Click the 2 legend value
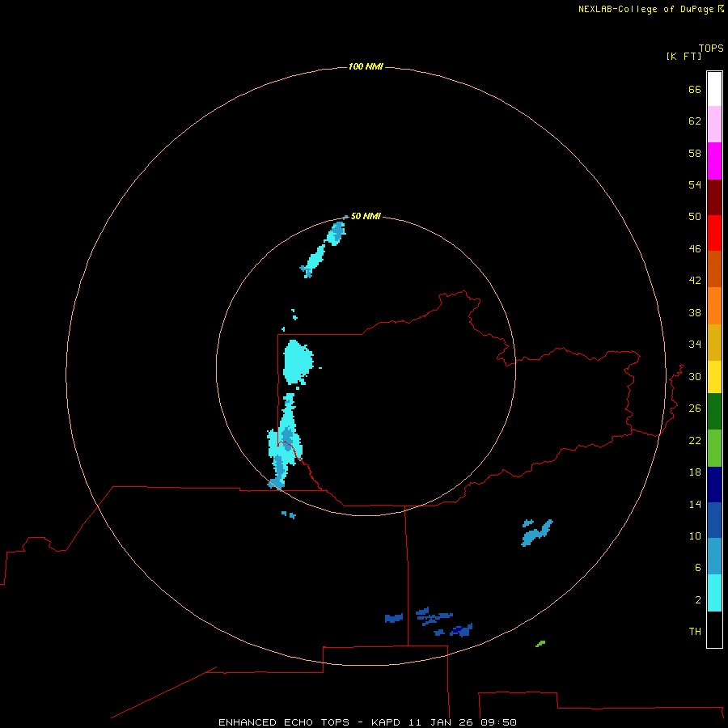This screenshot has width=728, height=728. [698, 599]
